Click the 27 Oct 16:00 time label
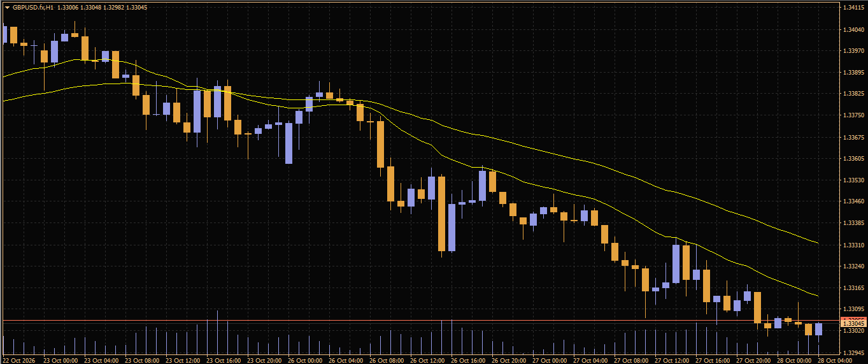This screenshot has height=364, width=868. (713, 360)
